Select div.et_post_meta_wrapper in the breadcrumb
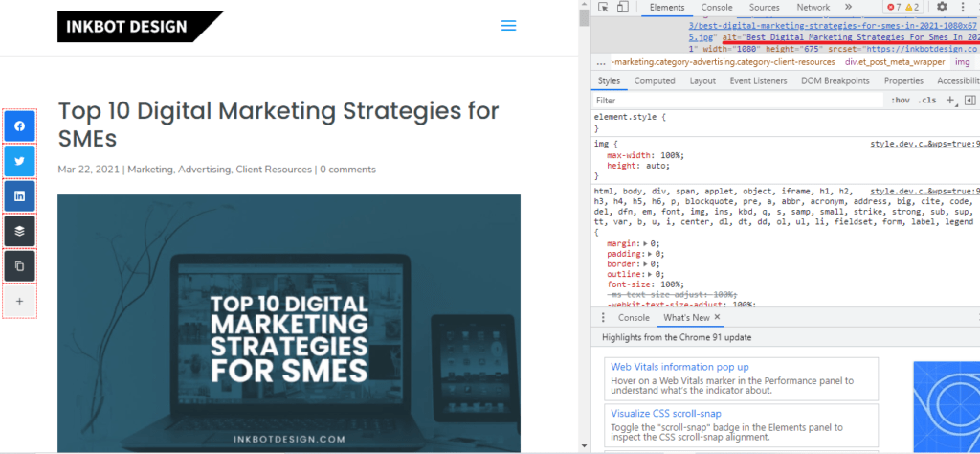This screenshot has height=454, width=980. coord(895,62)
